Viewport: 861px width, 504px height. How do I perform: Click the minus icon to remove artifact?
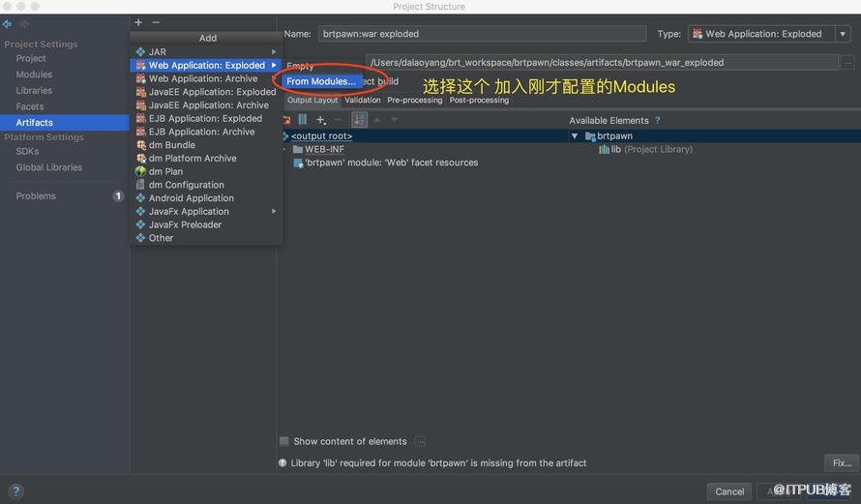(x=156, y=22)
